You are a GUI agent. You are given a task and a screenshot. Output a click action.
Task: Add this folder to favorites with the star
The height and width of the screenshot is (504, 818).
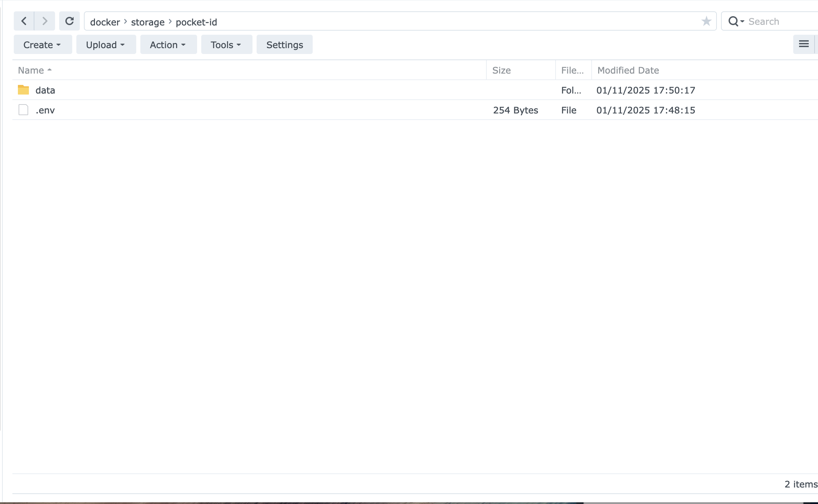706,21
